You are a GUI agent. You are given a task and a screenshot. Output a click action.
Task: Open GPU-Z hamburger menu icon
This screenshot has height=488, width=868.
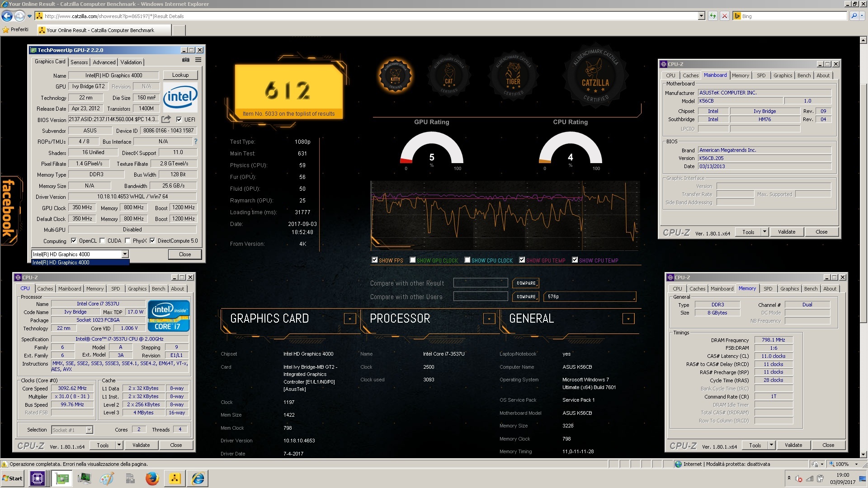coord(198,60)
